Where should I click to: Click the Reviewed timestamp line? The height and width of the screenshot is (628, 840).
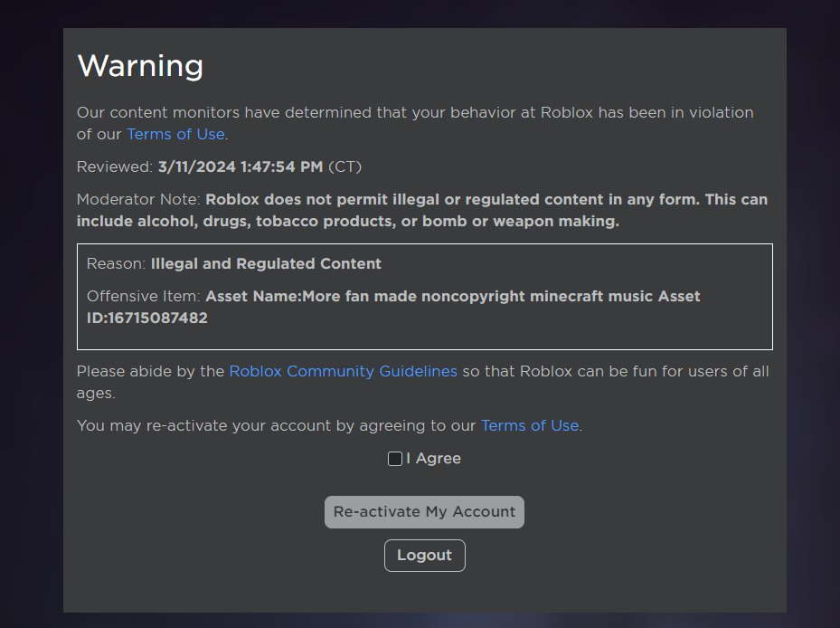click(x=219, y=167)
